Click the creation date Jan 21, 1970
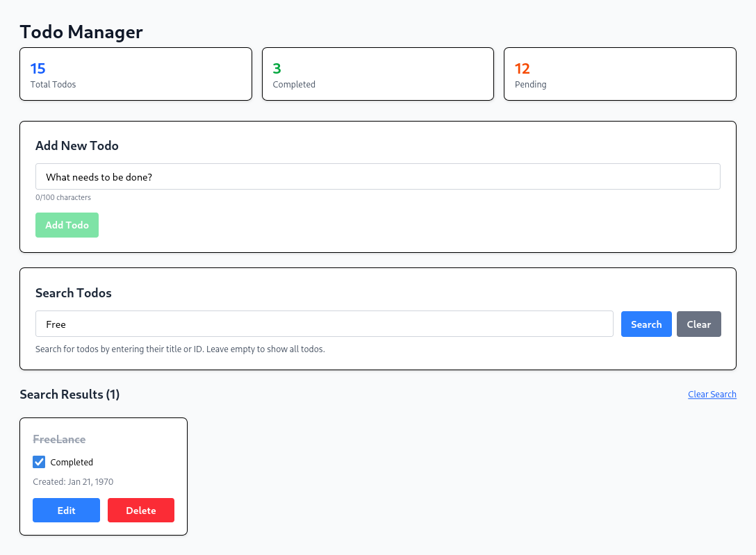Viewport: 756px width, 555px height. point(73,481)
